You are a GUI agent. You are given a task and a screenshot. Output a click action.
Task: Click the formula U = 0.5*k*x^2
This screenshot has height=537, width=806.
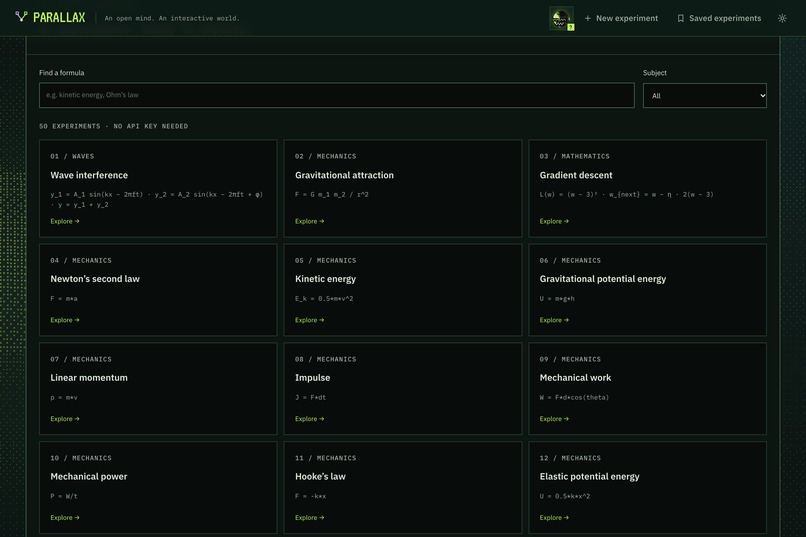click(x=564, y=496)
